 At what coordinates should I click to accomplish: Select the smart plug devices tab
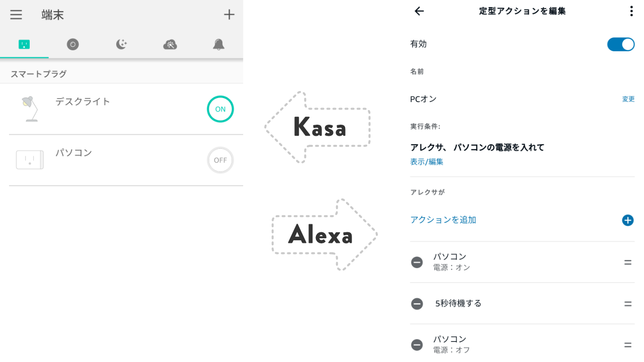point(24,44)
